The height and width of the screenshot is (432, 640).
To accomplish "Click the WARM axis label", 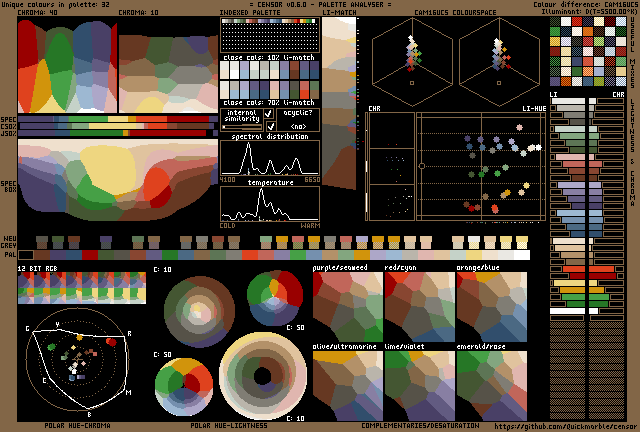I will click(310, 225).
